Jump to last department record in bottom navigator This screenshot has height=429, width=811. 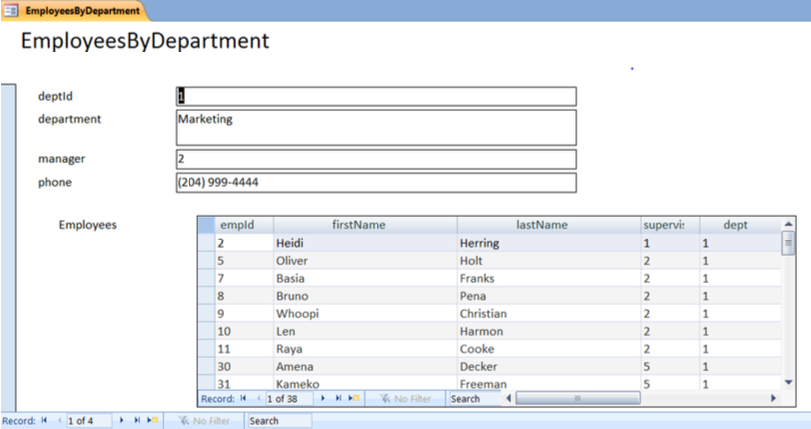[136, 421]
